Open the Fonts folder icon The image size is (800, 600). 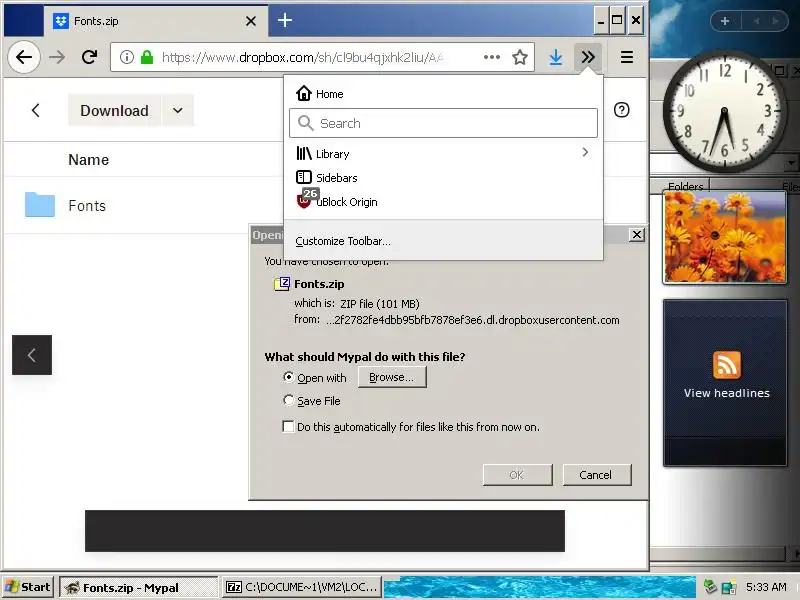(x=40, y=205)
